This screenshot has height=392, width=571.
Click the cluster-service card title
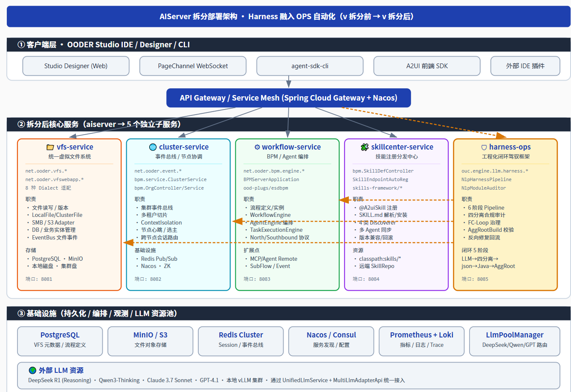tap(184, 147)
